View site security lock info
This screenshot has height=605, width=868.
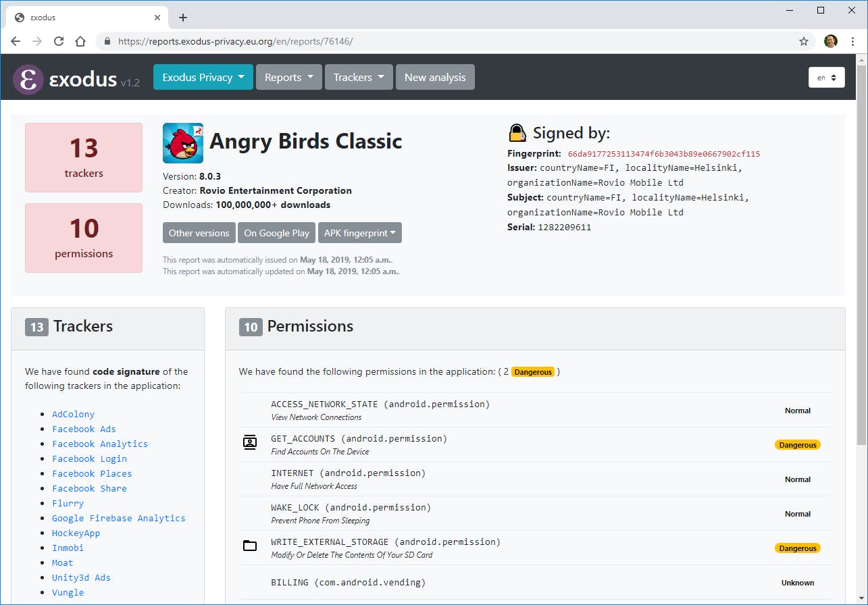[107, 41]
